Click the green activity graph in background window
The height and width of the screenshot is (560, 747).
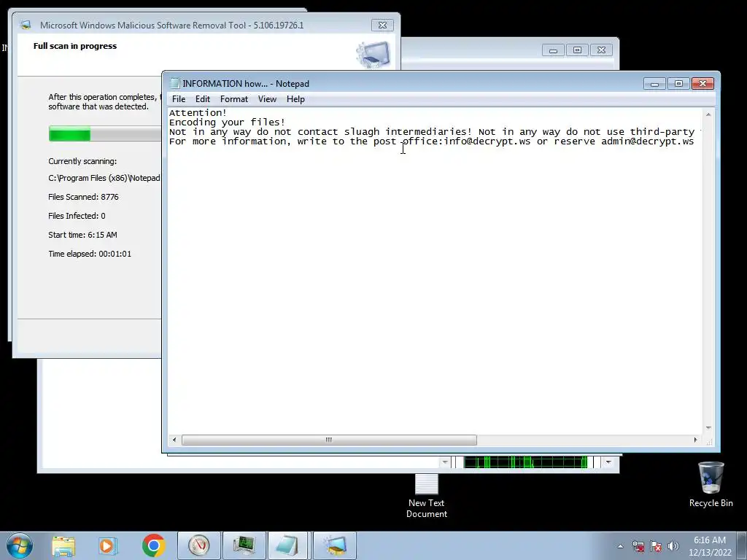525,462
